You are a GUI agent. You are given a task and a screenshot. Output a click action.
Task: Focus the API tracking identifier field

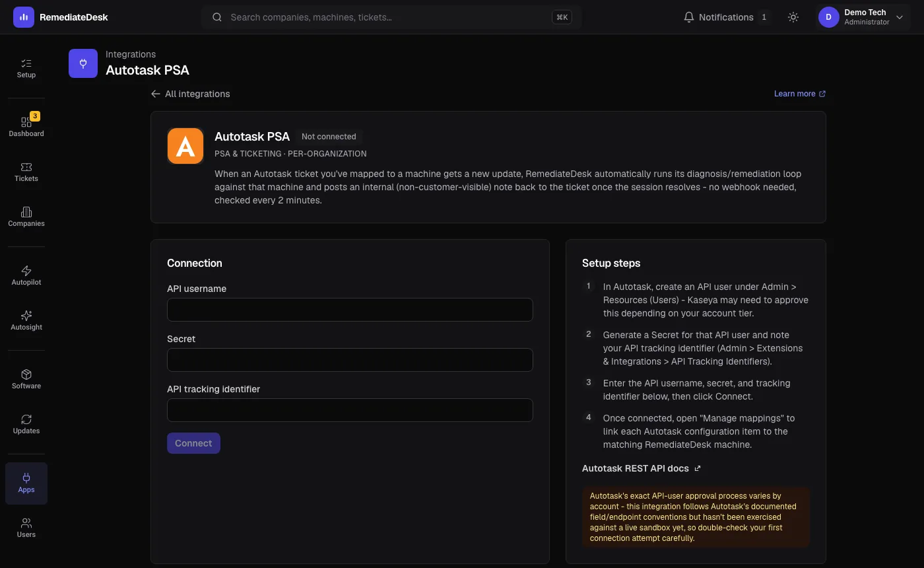pyautogui.click(x=350, y=410)
